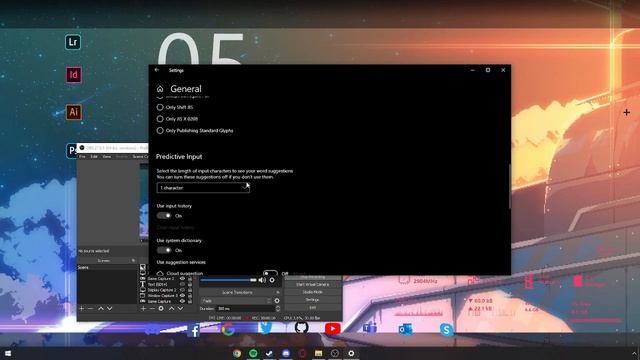Mute audio with the OBS speaker icon
Image resolution: width=640 pixels, height=360 pixels.
(262, 280)
